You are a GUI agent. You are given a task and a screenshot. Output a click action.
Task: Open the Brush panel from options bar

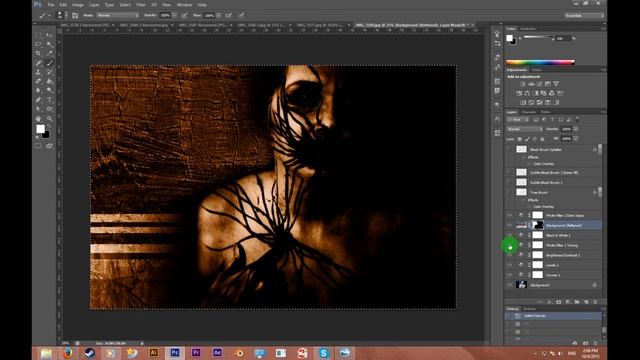click(x=75, y=16)
